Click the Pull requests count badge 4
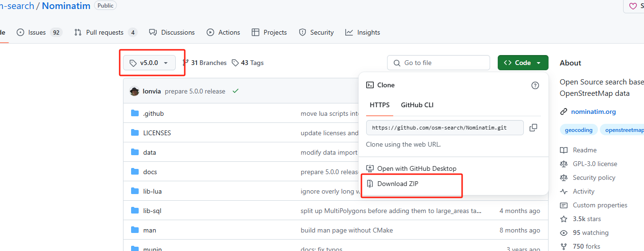 [x=133, y=32]
